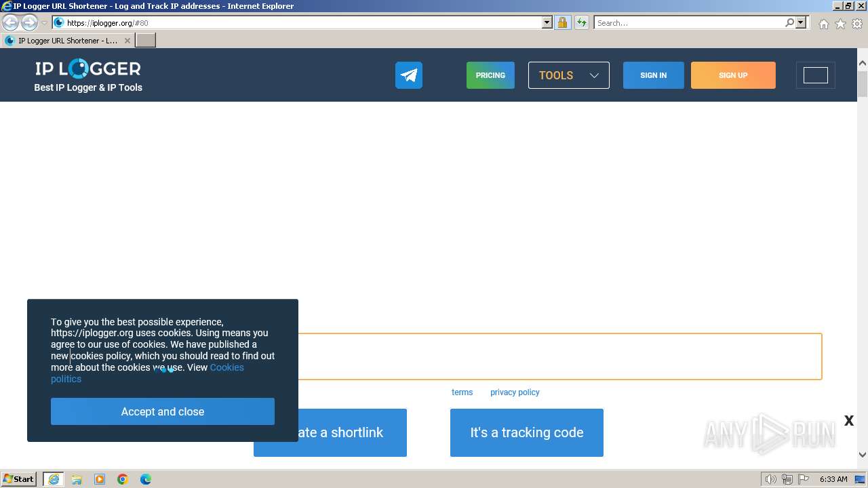Click Show desktop button
This screenshot has height=488, width=868.
click(860, 479)
